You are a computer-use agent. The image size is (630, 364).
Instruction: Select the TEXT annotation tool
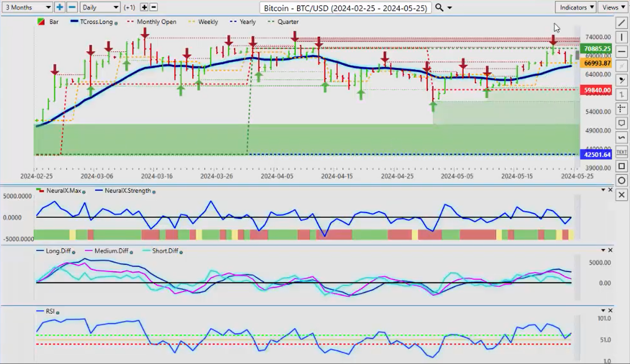pos(622,152)
